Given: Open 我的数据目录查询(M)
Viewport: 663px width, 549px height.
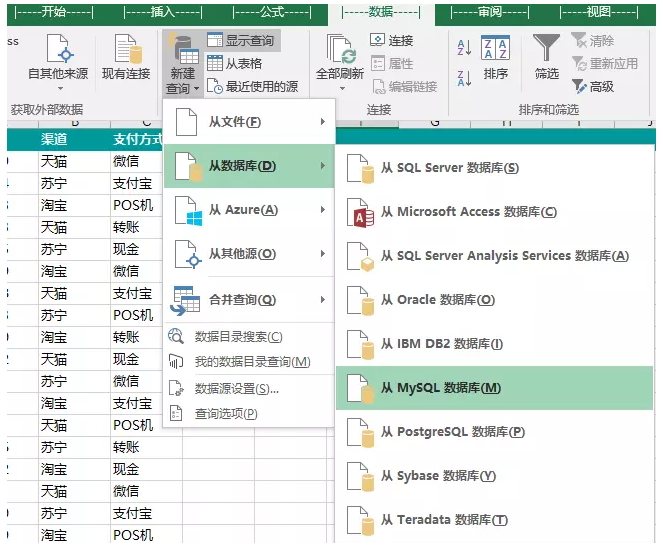Looking at the screenshot, I should click(x=249, y=362).
